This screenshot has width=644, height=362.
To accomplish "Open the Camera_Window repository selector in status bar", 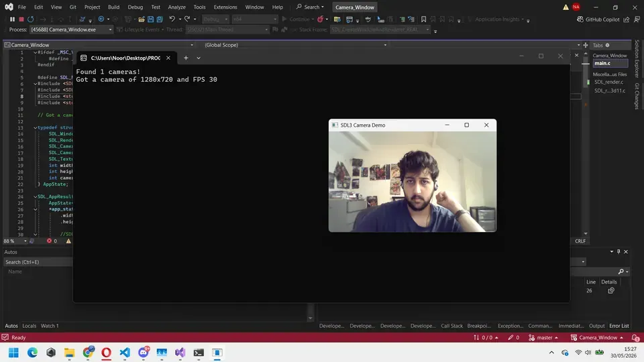I will 597,337.
